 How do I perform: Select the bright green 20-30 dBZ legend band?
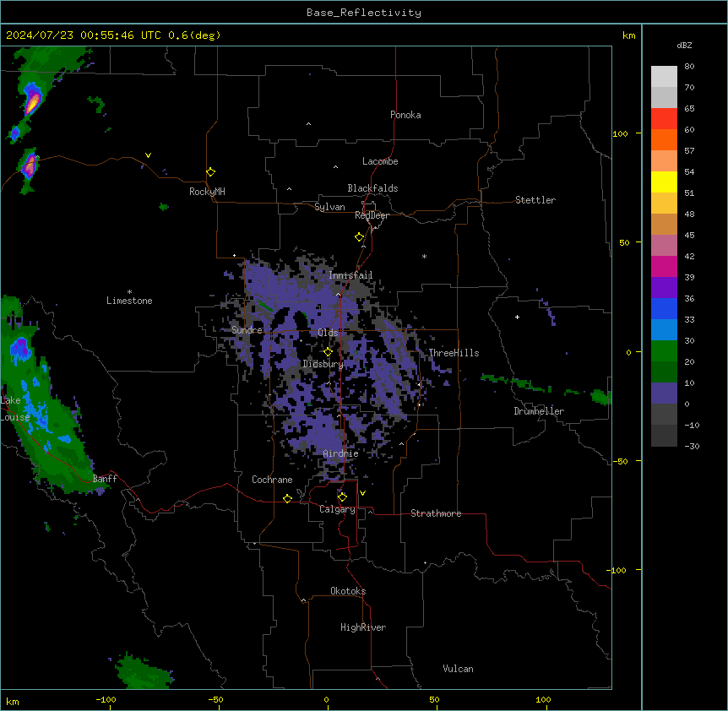pos(664,351)
